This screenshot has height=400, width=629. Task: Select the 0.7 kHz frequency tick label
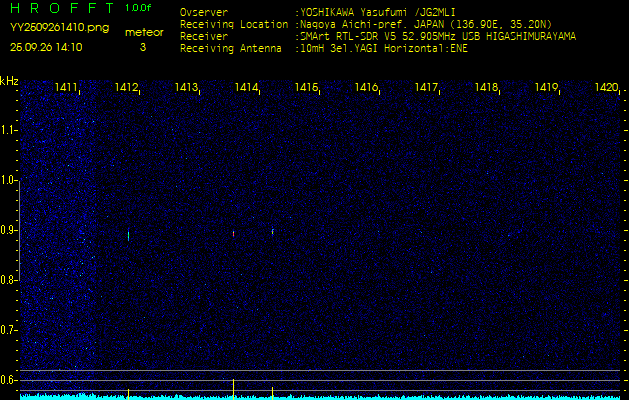9,329
